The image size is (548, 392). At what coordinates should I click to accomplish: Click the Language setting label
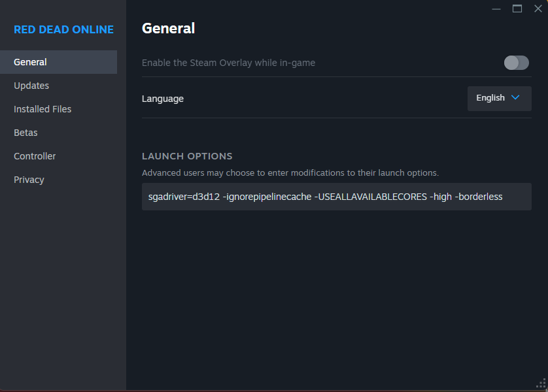tap(163, 99)
